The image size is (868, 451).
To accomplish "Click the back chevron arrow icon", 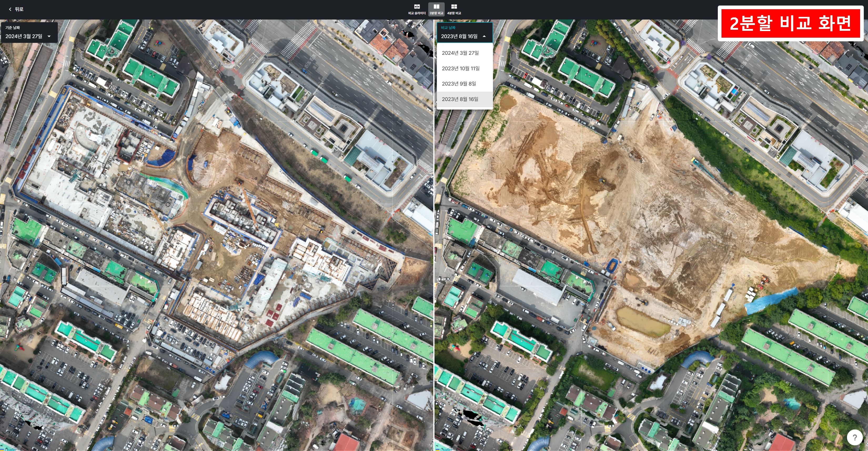I will point(10,9).
